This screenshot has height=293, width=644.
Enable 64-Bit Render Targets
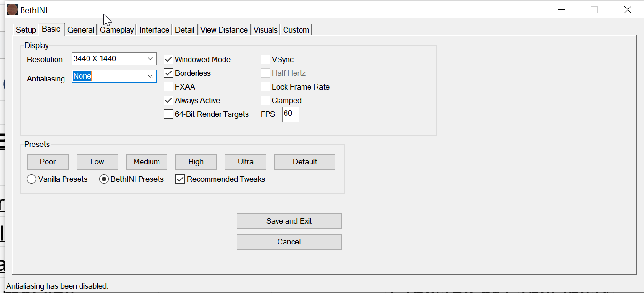click(x=168, y=114)
